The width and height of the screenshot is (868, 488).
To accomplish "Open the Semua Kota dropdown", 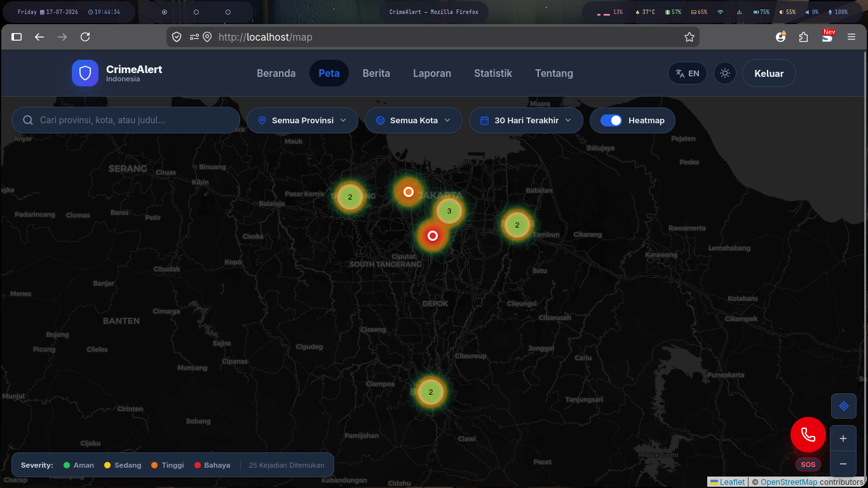I will 414,120.
